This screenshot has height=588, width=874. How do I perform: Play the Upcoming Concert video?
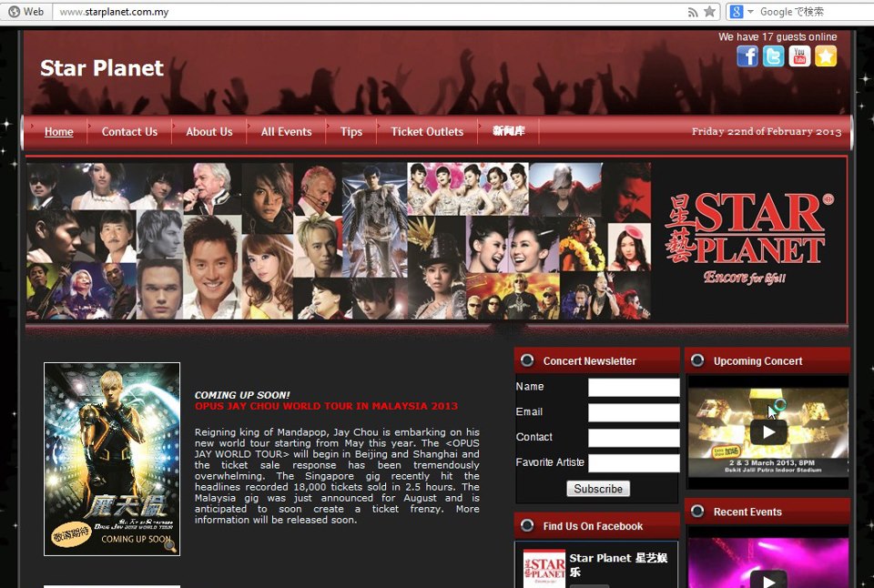pos(768,432)
